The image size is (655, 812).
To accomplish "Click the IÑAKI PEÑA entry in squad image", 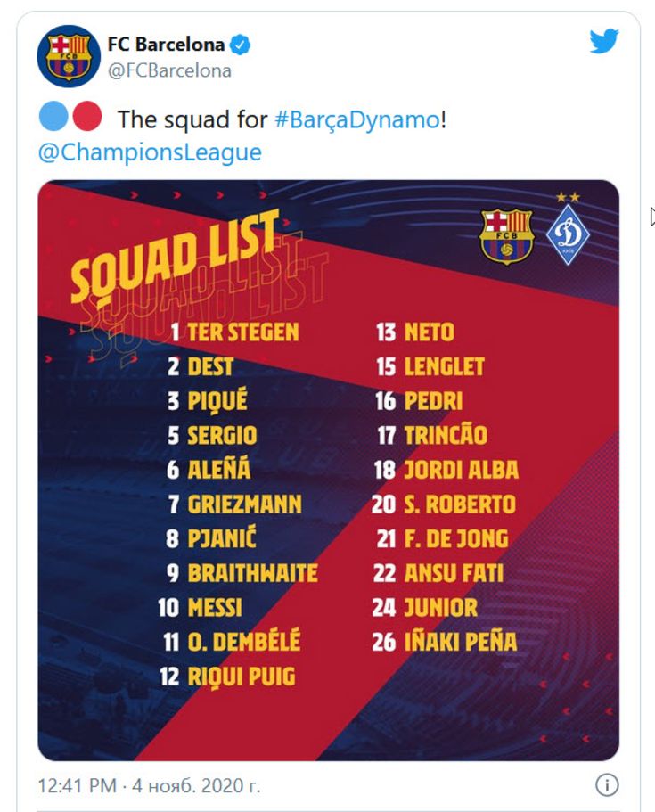I will click(x=445, y=642).
